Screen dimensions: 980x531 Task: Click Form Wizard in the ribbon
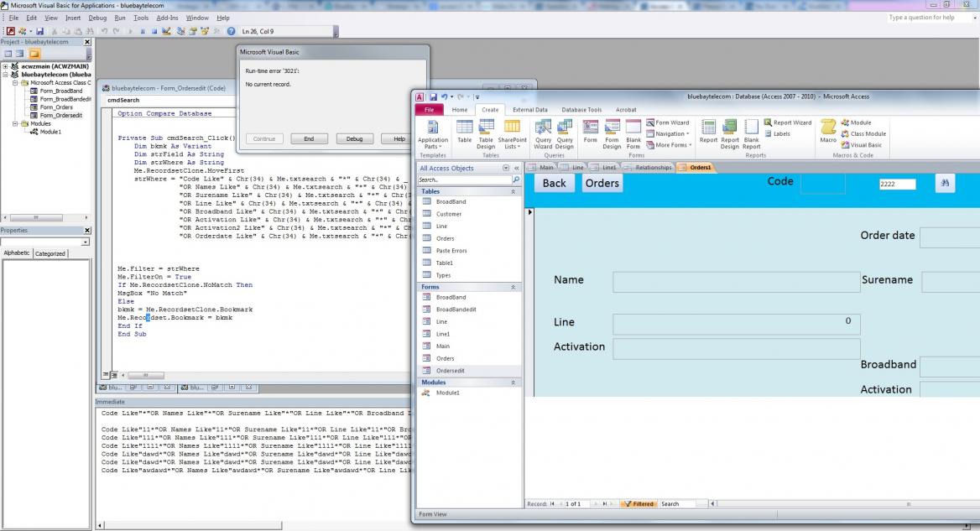pos(668,122)
